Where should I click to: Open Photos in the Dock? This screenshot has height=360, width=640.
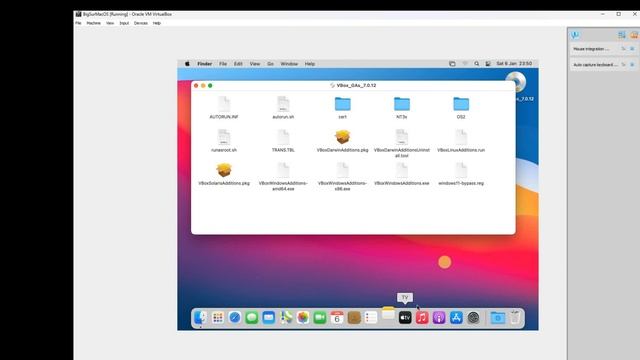[302, 318]
